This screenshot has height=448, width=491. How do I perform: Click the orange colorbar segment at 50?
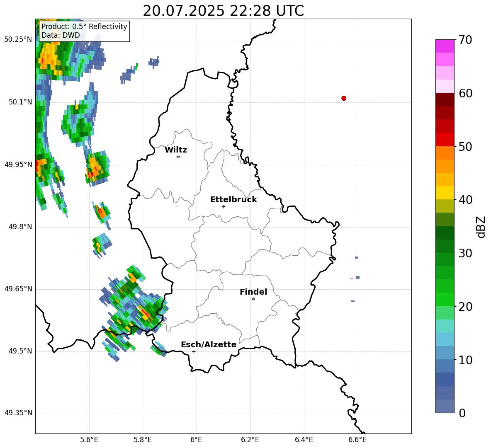point(445,153)
